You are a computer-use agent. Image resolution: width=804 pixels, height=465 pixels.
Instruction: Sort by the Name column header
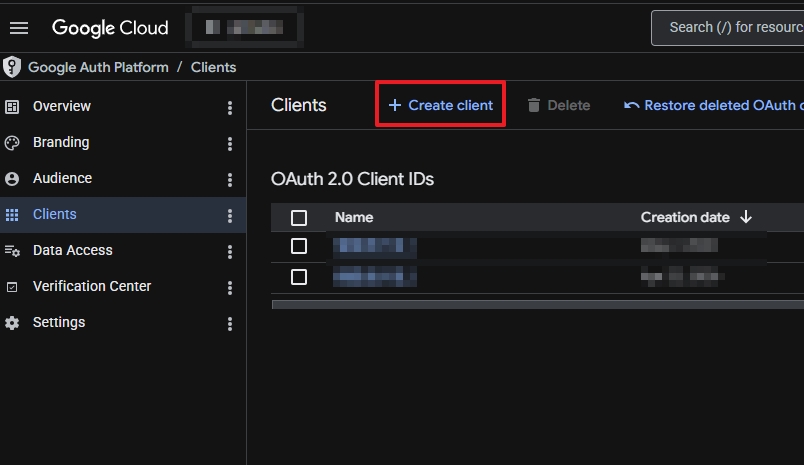pyautogui.click(x=354, y=217)
